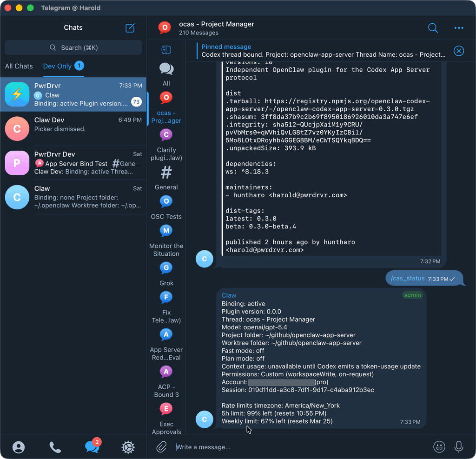Image resolution: width=476 pixels, height=459 pixels.
Task: Select the PwrDrvr chat
Action: tap(73, 94)
